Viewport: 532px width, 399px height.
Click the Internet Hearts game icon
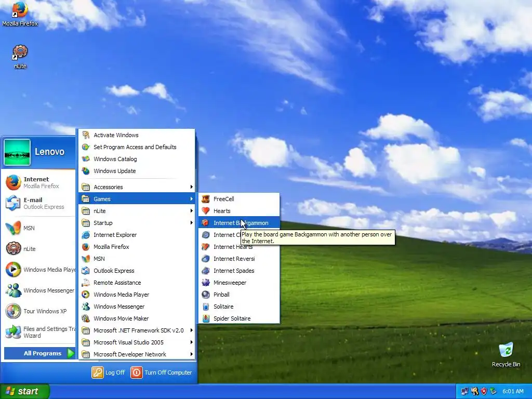206,247
